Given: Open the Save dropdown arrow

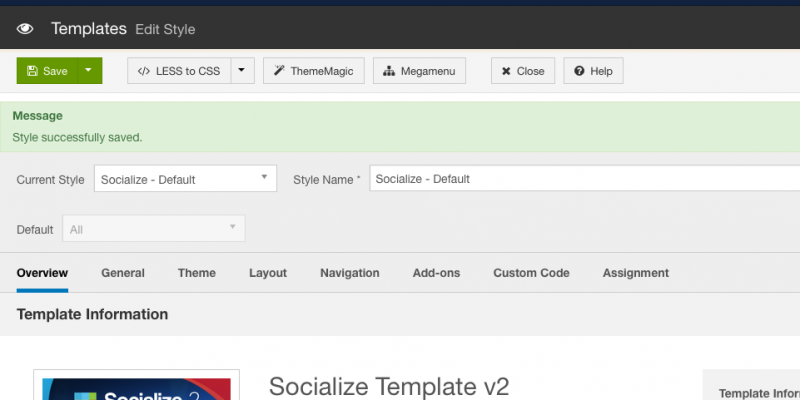Looking at the screenshot, I should tap(89, 71).
